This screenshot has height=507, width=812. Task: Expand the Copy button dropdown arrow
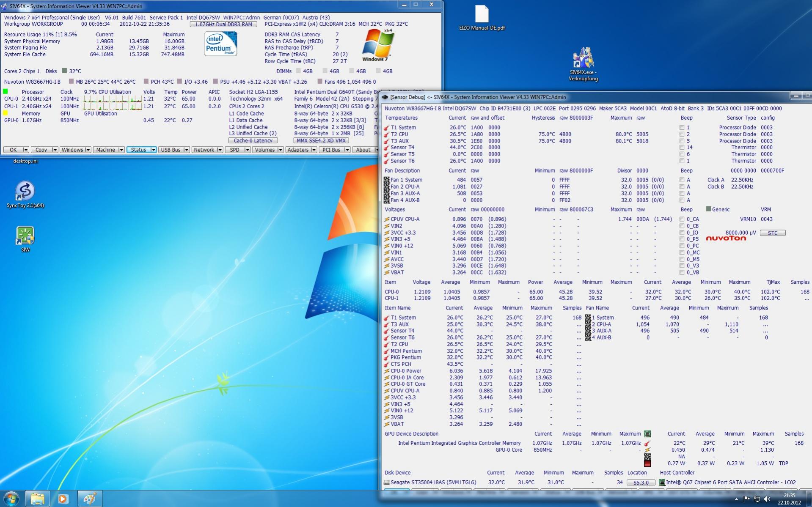(x=55, y=150)
